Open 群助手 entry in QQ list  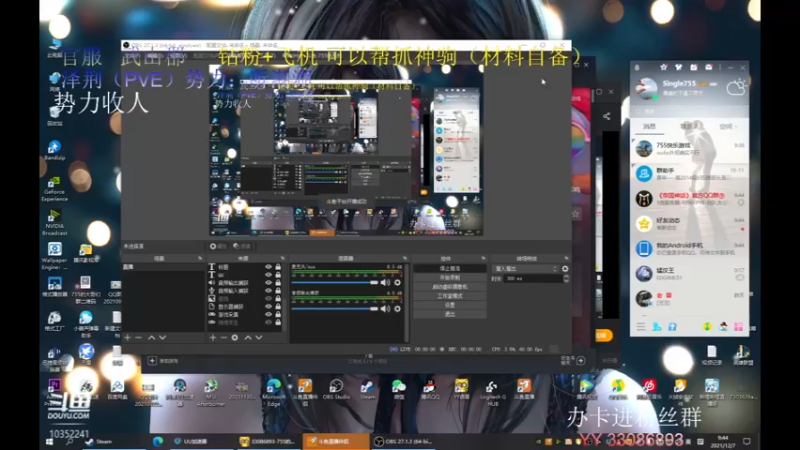689,173
